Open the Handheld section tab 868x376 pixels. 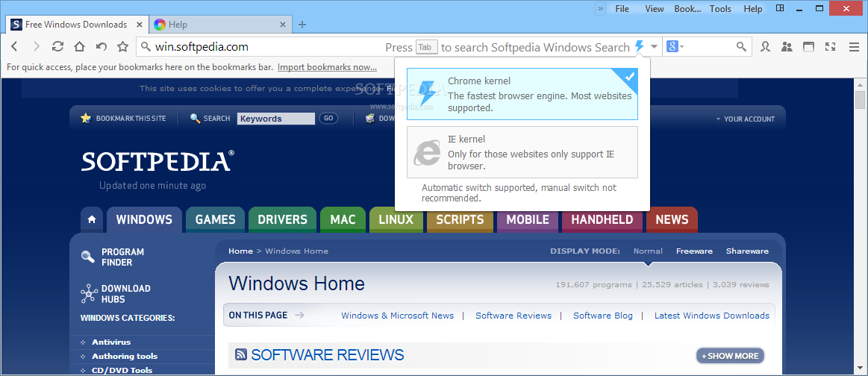point(602,219)
